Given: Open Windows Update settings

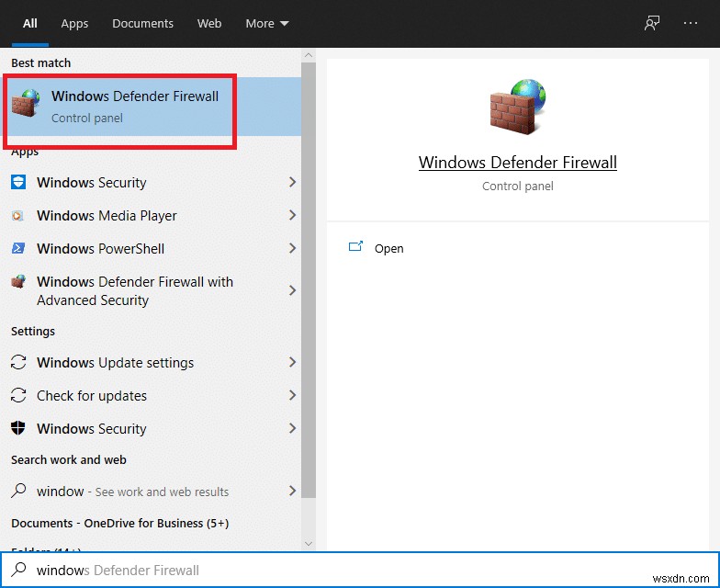Looking at the screenshot, I should pos(151,362).
